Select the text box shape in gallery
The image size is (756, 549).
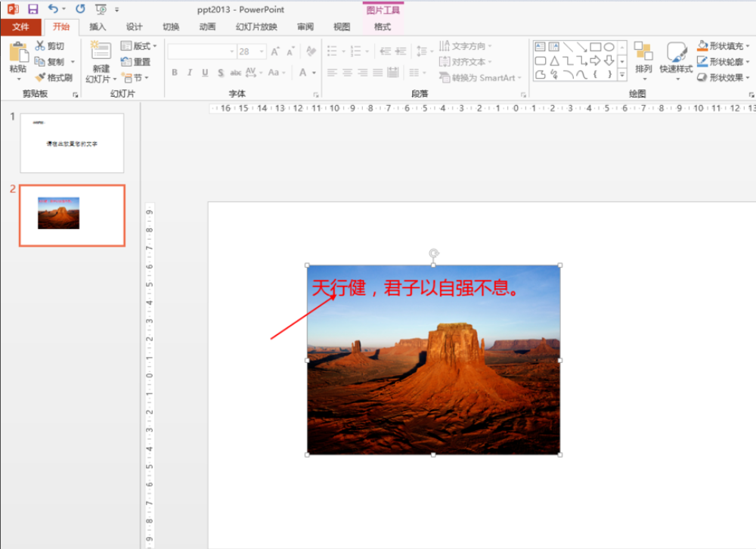click(x=540, y=47)
